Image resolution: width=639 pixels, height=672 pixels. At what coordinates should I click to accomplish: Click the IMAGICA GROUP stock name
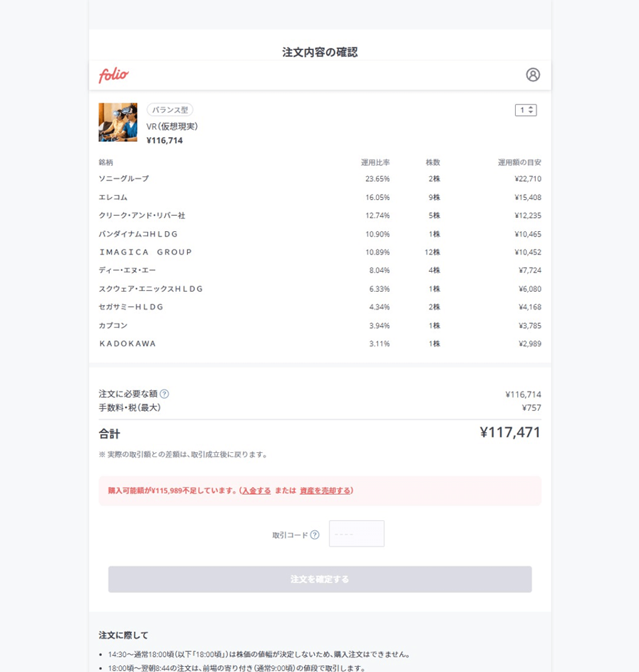coord(146,252)
